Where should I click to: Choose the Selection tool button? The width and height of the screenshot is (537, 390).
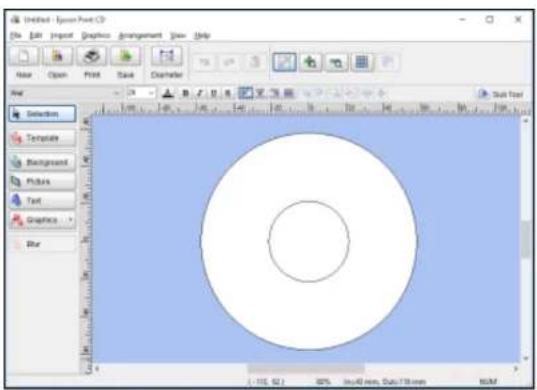click(x=42, y=114)
